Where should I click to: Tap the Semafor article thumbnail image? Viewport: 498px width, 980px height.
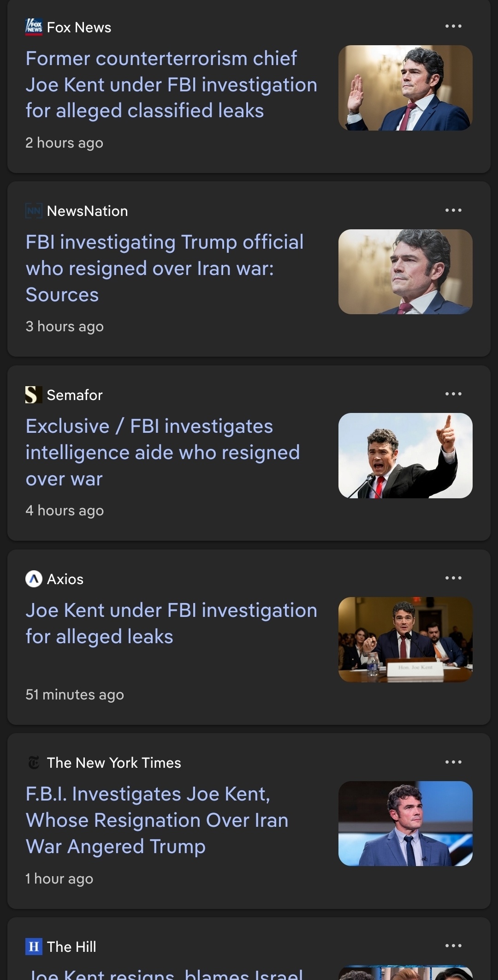(x=405, y=455)
